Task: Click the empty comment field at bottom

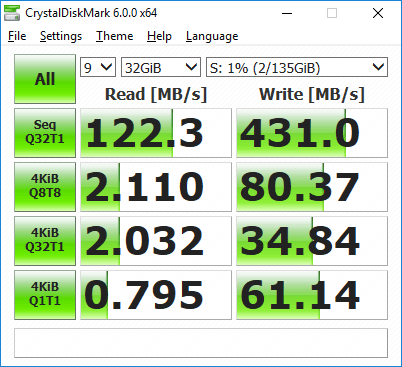Action: click(201, 343)
